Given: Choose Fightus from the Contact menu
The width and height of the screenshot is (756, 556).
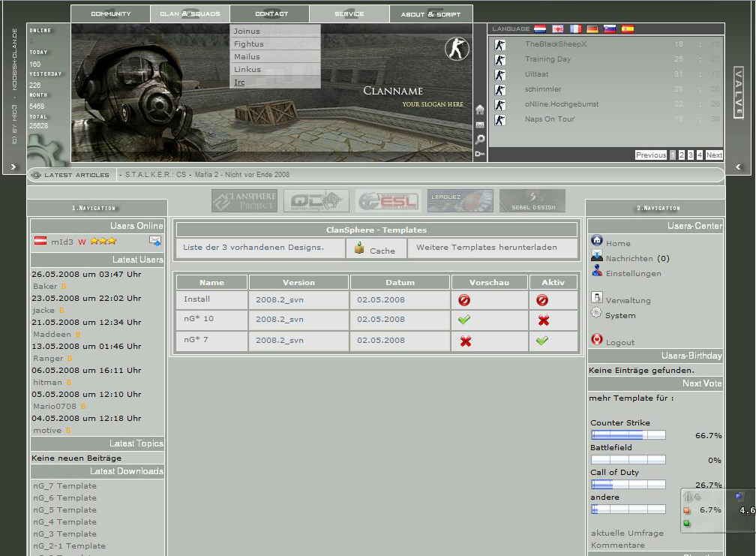Looking at the screenshot, I should (275, 44).
